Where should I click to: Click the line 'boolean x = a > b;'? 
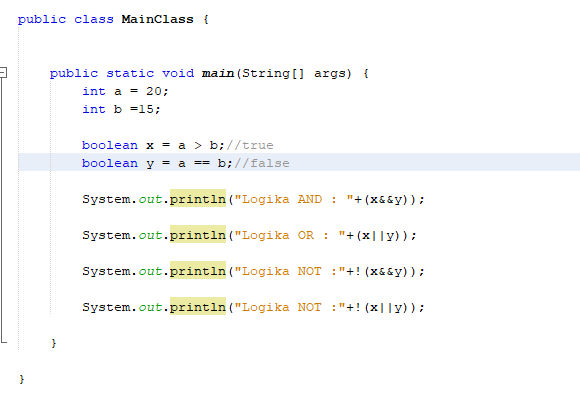coord(153,145)
